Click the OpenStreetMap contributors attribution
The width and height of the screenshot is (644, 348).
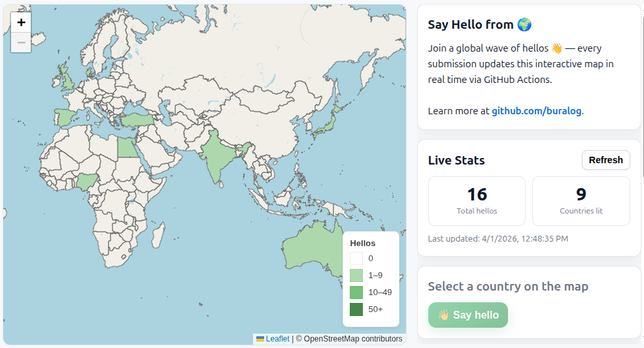(349, 339)
